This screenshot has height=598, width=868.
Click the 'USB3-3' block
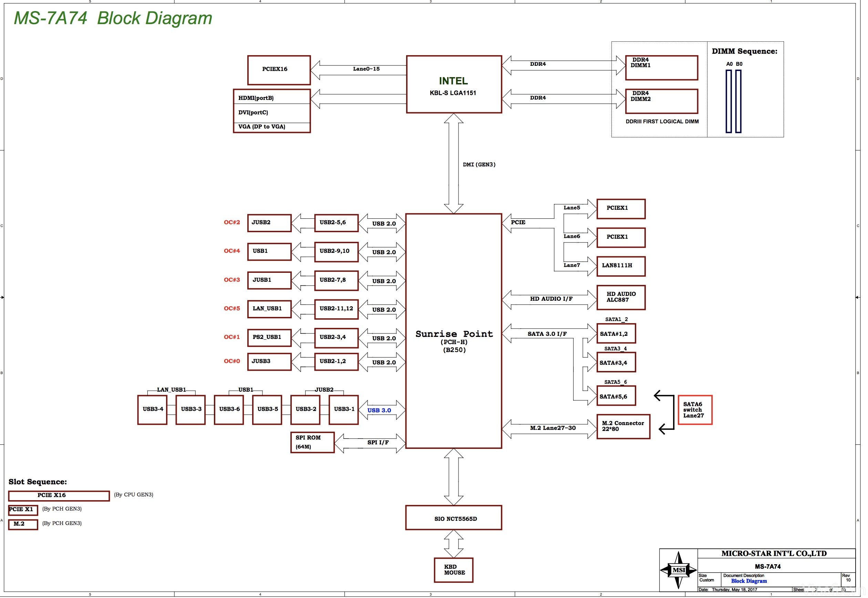pos(190,410)
